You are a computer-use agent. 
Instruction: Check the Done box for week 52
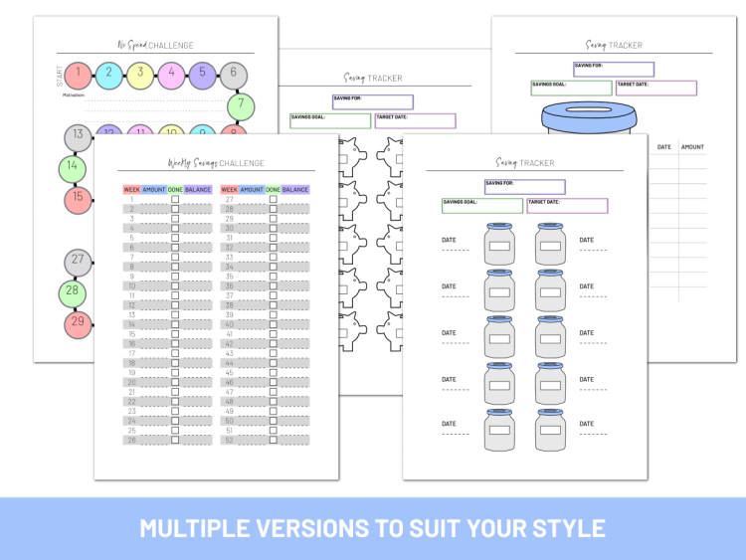tap(273, 440)
